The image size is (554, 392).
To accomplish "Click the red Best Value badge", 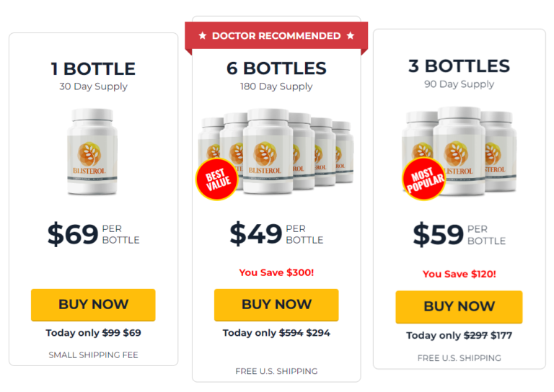I will coord(217,179).
